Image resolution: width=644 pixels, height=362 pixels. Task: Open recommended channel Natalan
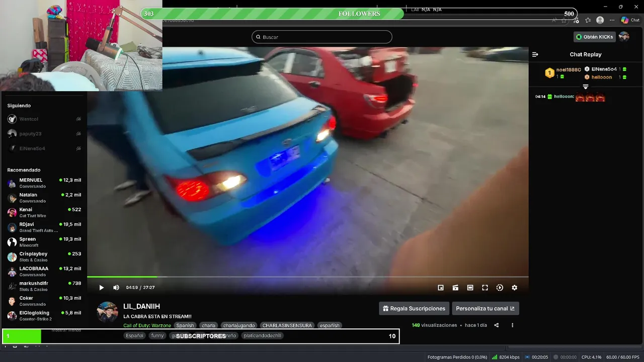pyautogui.click(x=44, y=198)
